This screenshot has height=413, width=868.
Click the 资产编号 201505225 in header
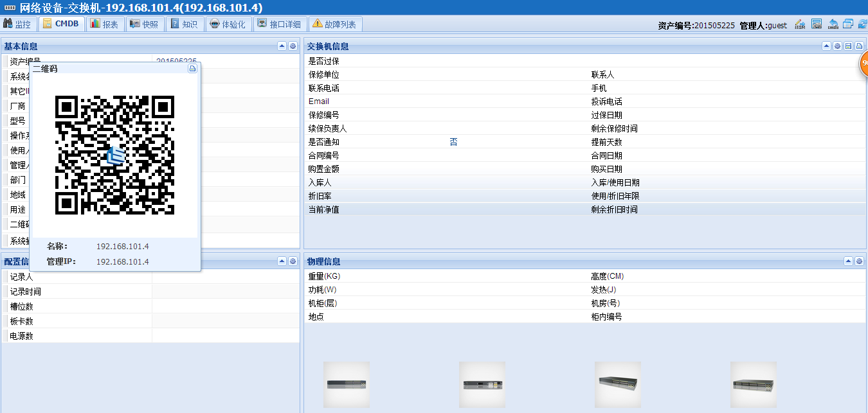696,26
